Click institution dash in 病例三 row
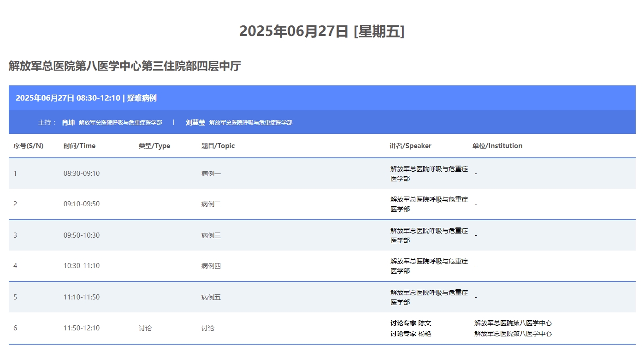This screenshot has width=644, height=353. coord(476,235)
